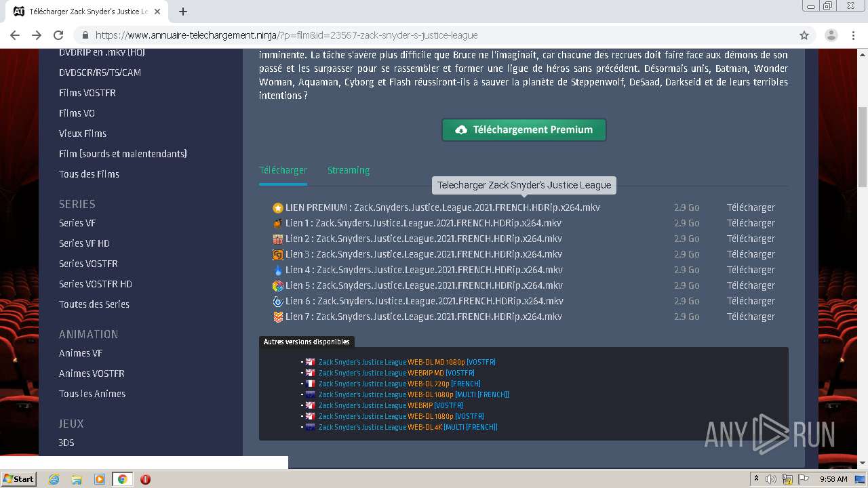Click the colorful host icon next to Lien 5

click(277, 286)
